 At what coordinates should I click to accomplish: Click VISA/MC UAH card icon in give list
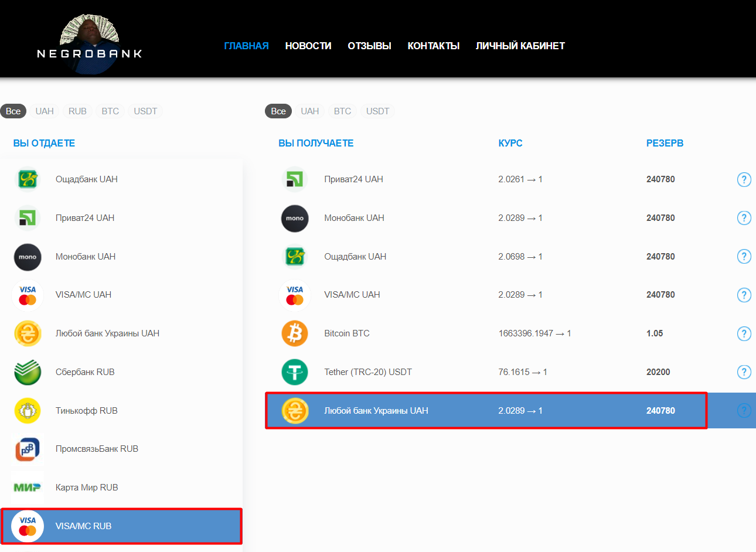[x=28, y=295]
